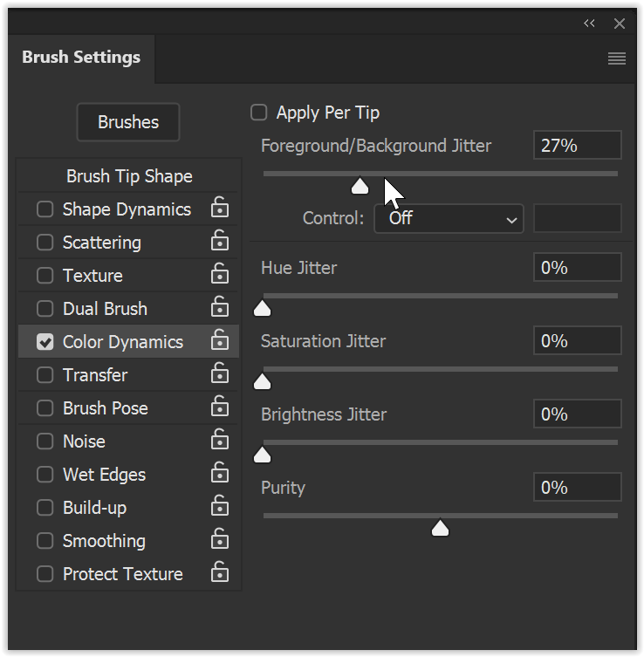Open the Control dropdown set to Off

click(449, 218)
